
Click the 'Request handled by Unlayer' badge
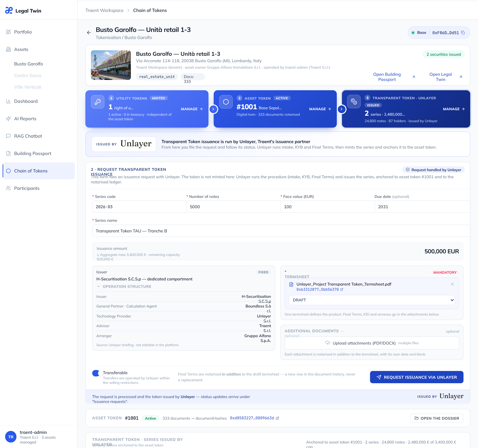pos(433,170)
